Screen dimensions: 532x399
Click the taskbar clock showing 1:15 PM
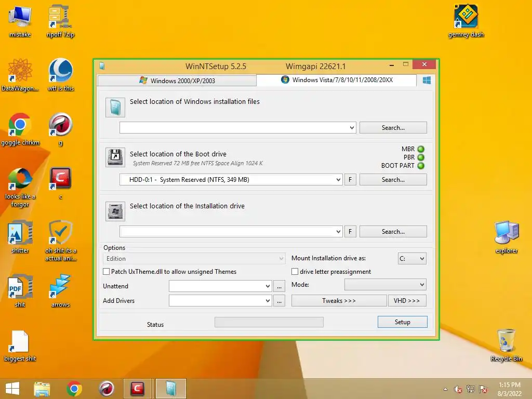point(509,389)
